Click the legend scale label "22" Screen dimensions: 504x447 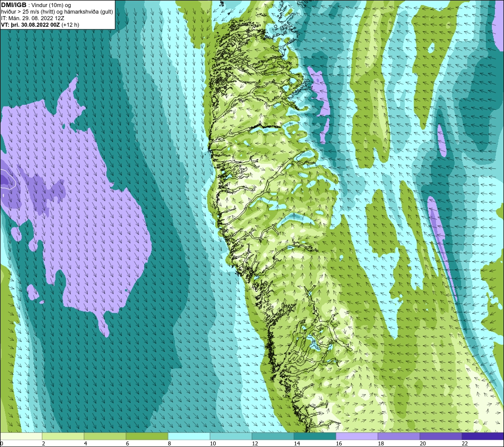[465, 443]
